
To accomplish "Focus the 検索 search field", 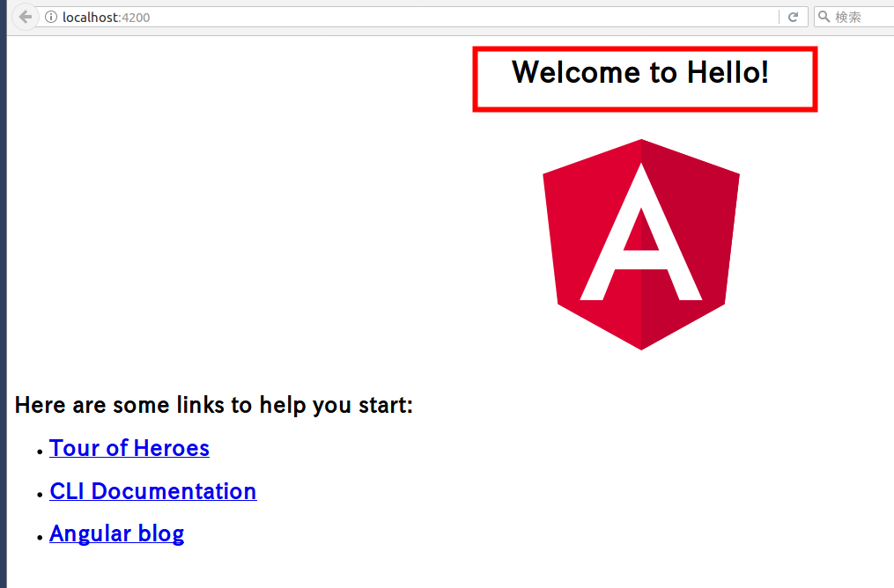I will (x=854, y=17).
